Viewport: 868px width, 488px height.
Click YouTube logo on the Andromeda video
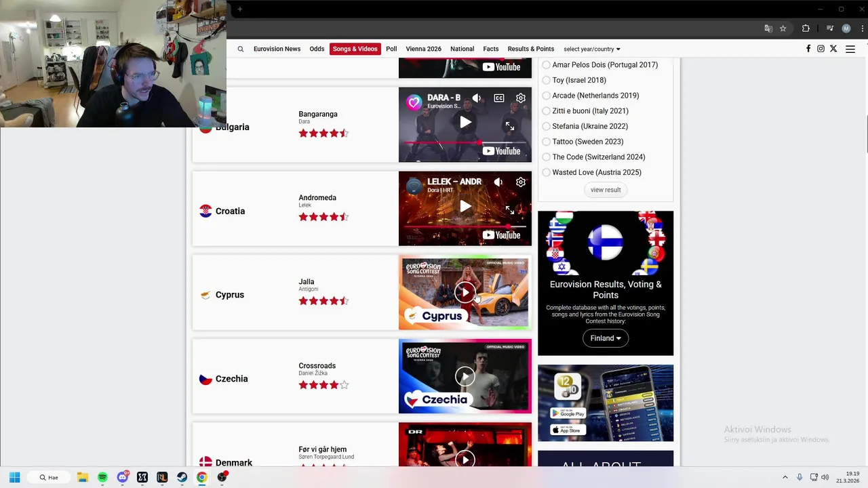click(x=502, y=235)
